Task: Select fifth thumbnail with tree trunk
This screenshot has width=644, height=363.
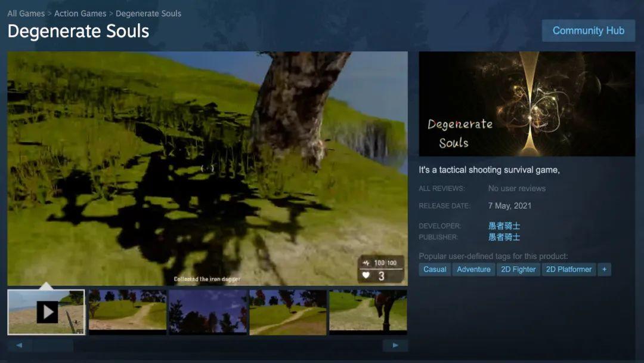Action: [x=368, y=312]
